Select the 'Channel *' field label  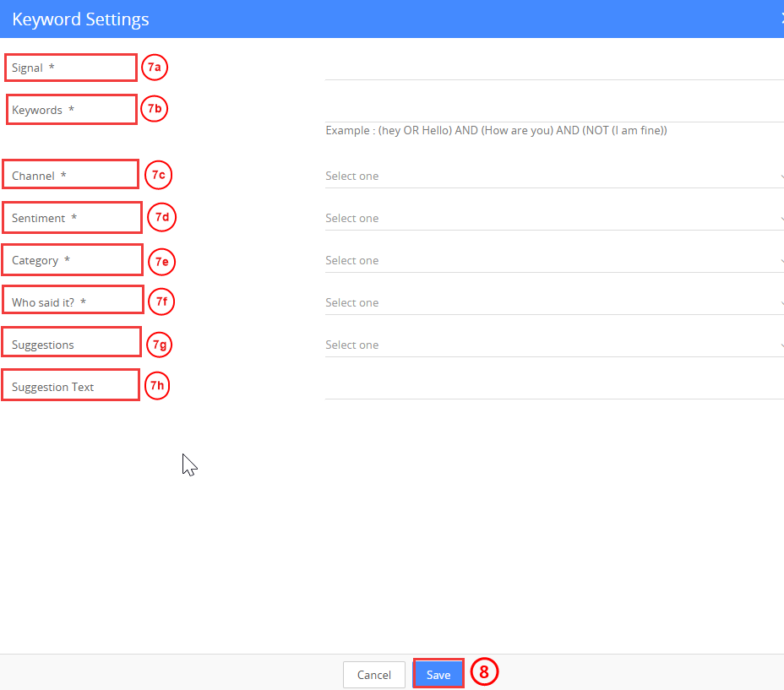(39, 176)
